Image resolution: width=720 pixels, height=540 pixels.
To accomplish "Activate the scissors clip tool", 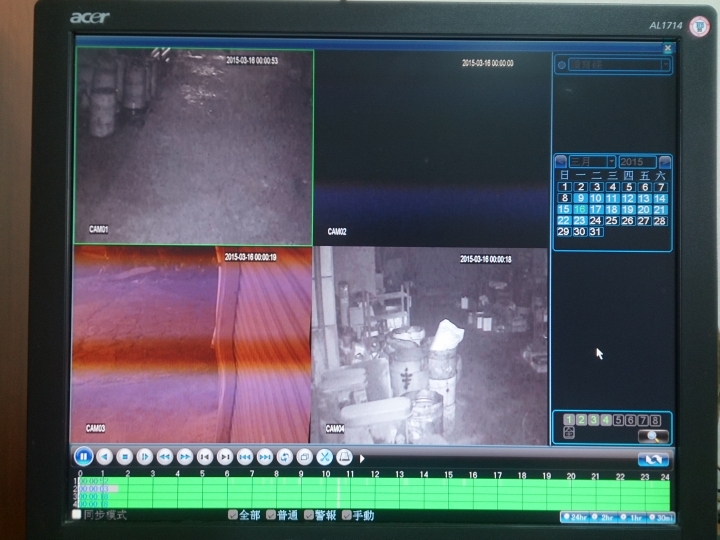I will pyautogui.click(x=325, y=457).
